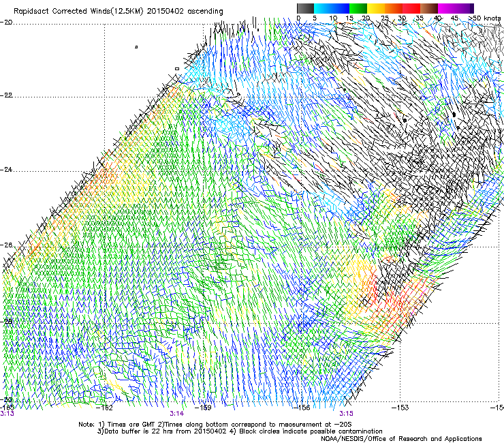Click the longitude label '-162'
The width and height of the screenshot is (504, 443).
(105, 408)
